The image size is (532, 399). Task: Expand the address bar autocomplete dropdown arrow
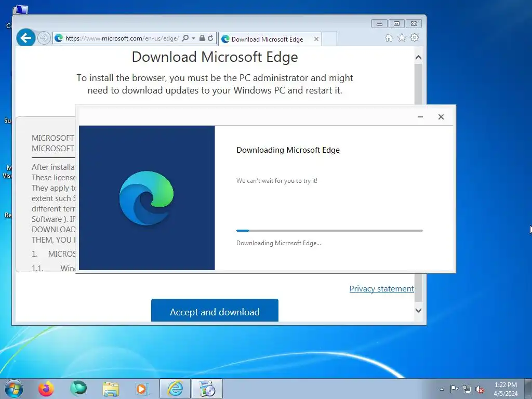pyautogui.click(x=193, y=38)
